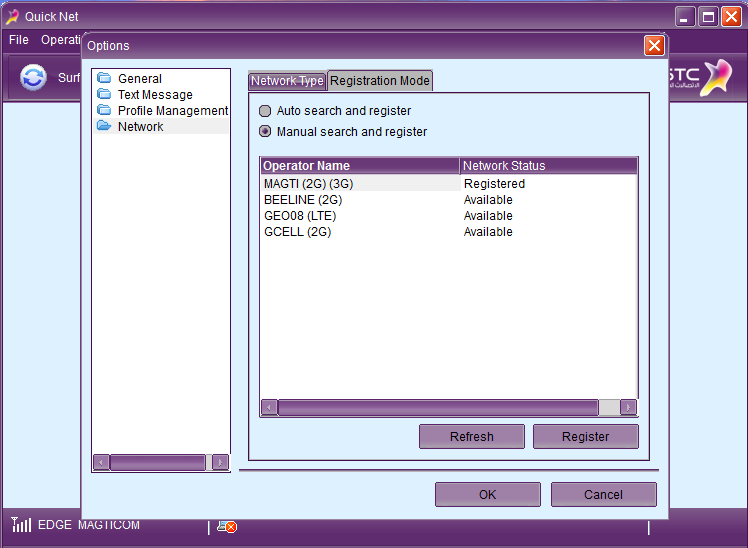
Task: Switch to the Network Type tab
Action: point(287,81)
